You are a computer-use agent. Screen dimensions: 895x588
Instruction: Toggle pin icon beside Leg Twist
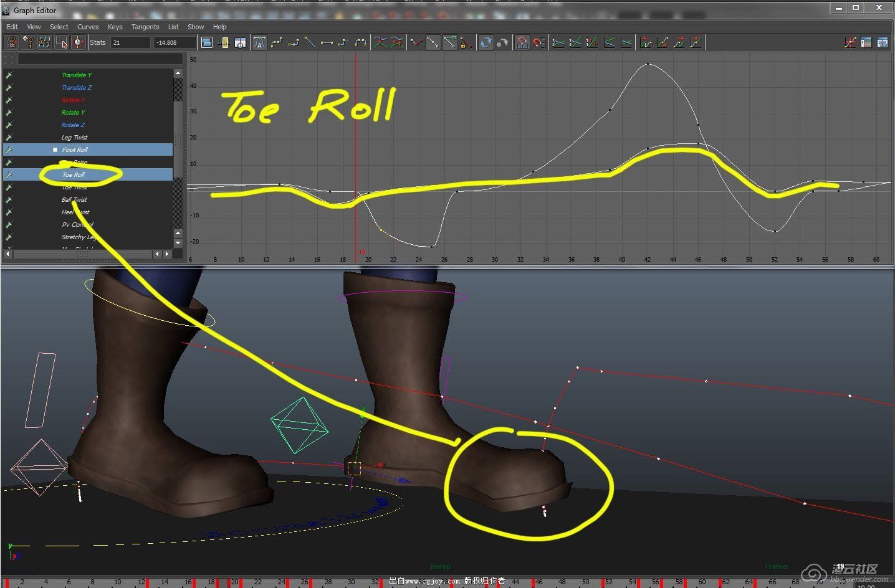tap(9, 137)
